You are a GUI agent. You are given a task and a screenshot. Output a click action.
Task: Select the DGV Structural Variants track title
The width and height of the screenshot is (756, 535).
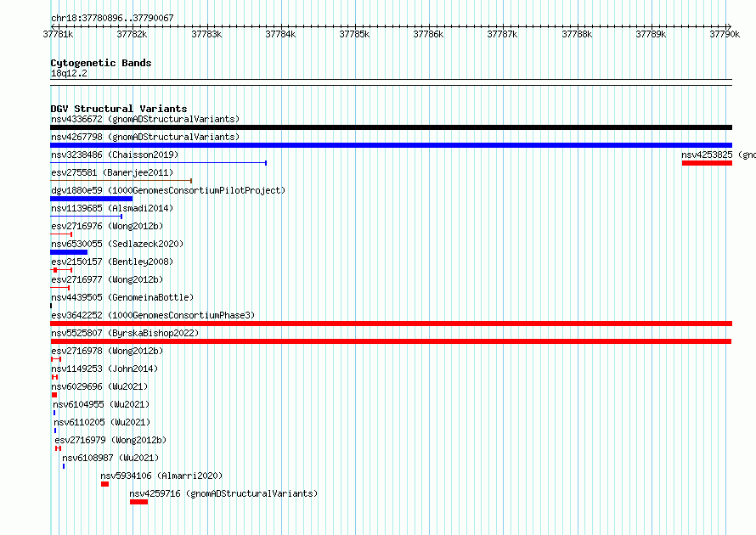pos(119,109)
